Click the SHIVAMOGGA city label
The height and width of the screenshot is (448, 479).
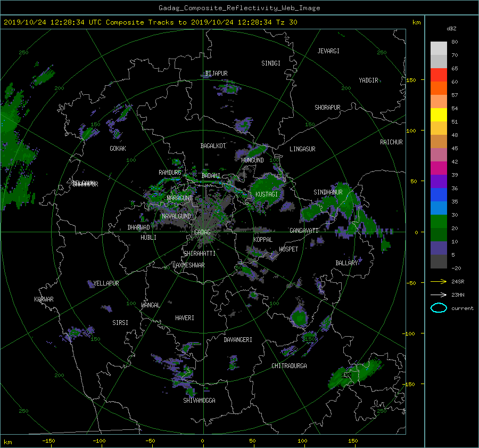(199, 401)
